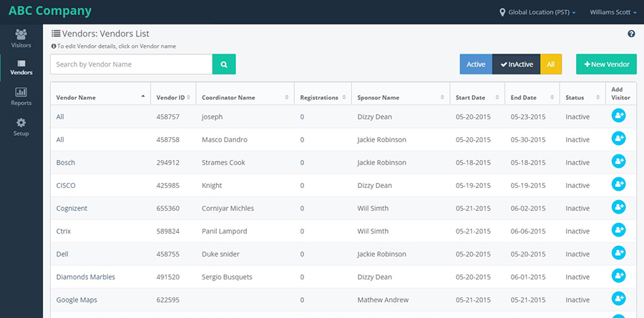
Task: Click vendor ID 491520
Action: tap(168, 277)
